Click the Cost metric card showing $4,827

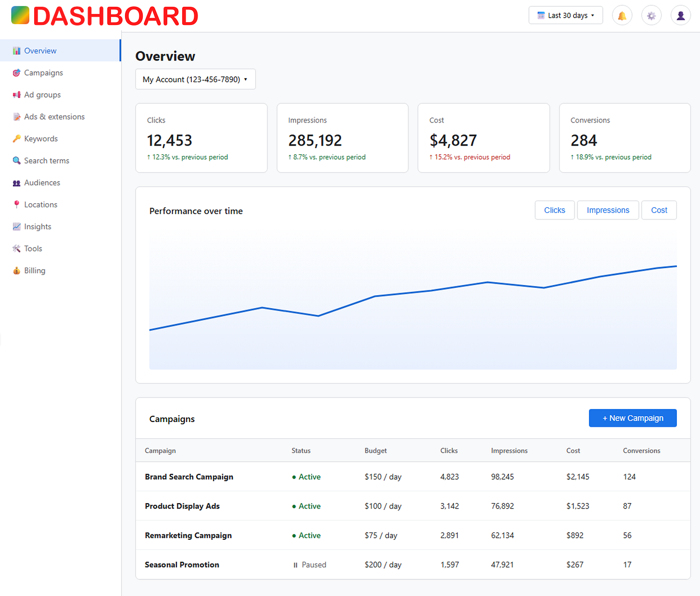[484, 138]
